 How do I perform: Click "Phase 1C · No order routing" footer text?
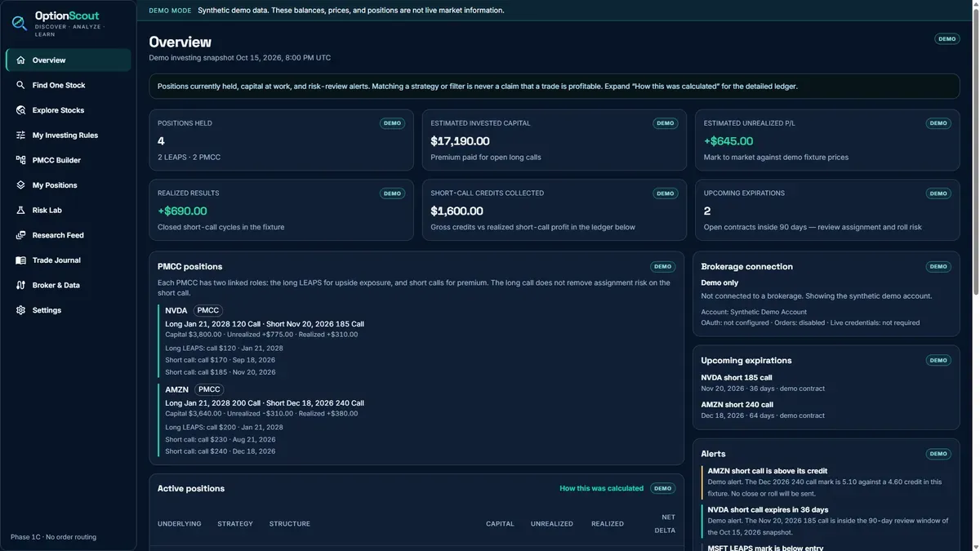[53, 536]
